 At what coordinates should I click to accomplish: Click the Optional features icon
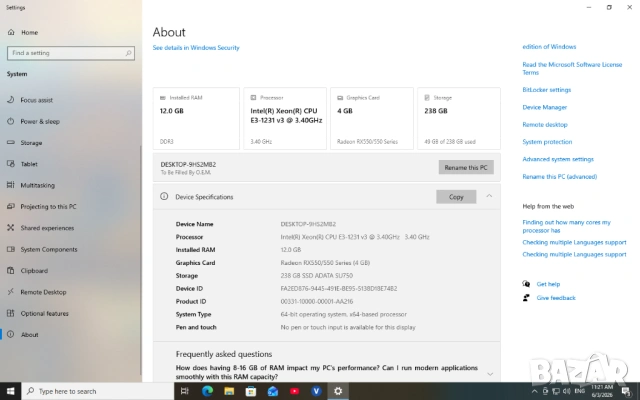[x=11, y=313]
